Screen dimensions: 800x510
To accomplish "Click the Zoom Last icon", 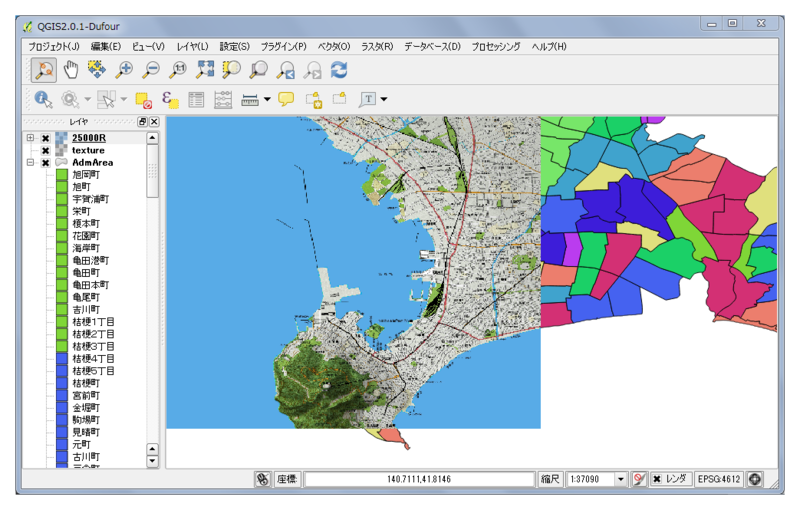I will click(x=286, y=70).
